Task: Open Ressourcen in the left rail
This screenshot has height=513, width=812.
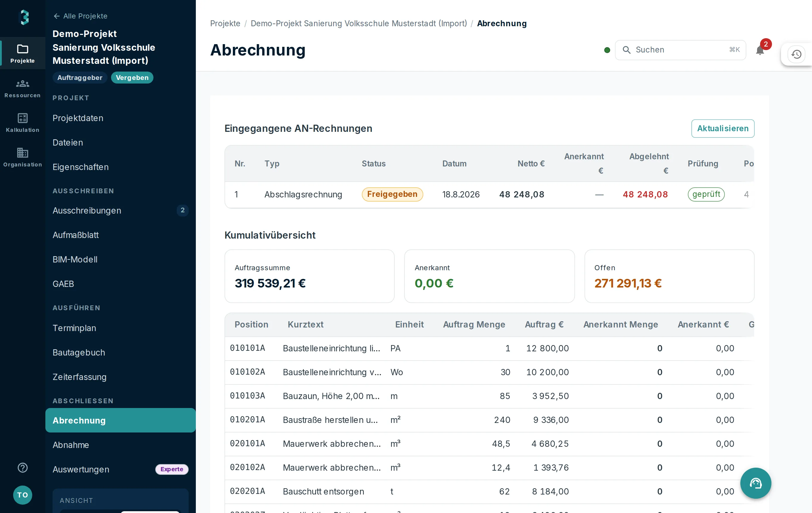Action: 23,88
